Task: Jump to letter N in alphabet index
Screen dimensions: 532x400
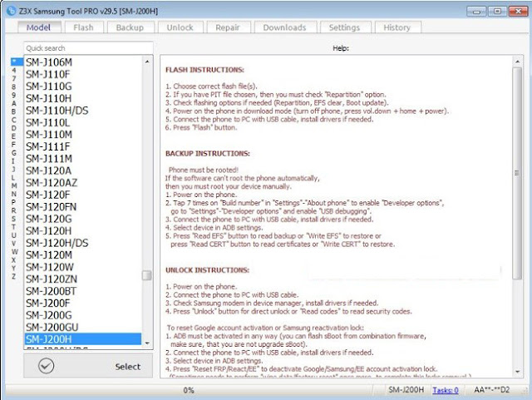Action: click(14, 194)
